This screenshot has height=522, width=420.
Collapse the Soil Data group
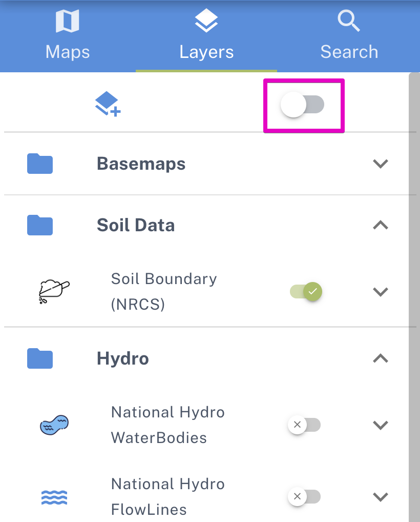380,225
